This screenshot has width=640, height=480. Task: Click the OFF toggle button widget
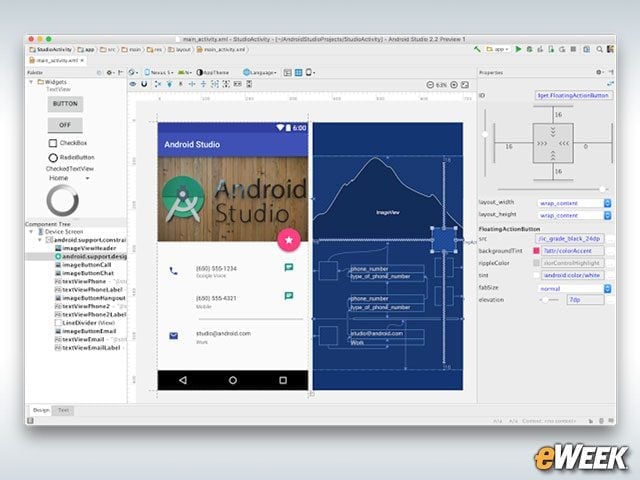point(65,125)
